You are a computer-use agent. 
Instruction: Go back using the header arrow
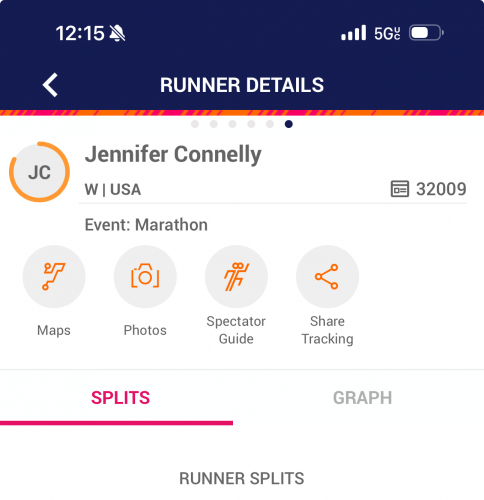[50, 85]
